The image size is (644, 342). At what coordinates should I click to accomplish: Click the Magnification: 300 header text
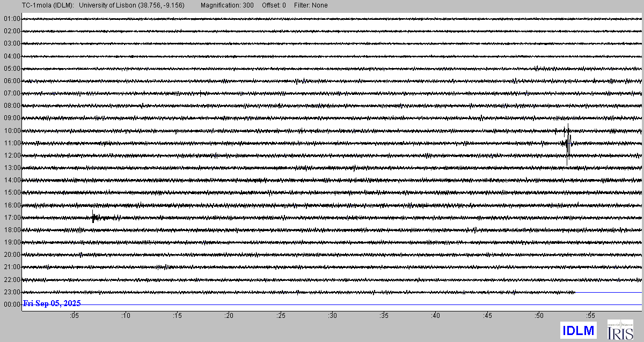pos(228,5)
